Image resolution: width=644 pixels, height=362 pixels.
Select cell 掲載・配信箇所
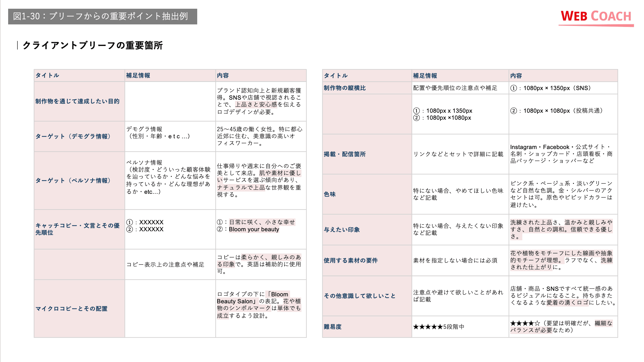click(x=367, y=154)
